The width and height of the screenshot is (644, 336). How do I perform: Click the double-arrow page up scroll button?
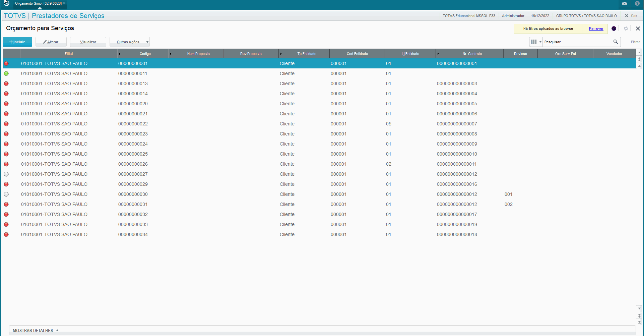pyautogui.click(x=639, y=59)
